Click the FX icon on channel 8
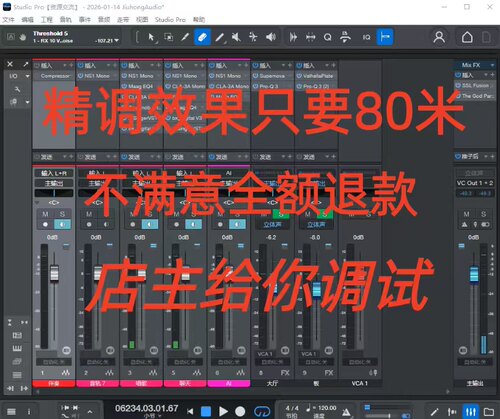500x419 pixels. pos(285,373)
